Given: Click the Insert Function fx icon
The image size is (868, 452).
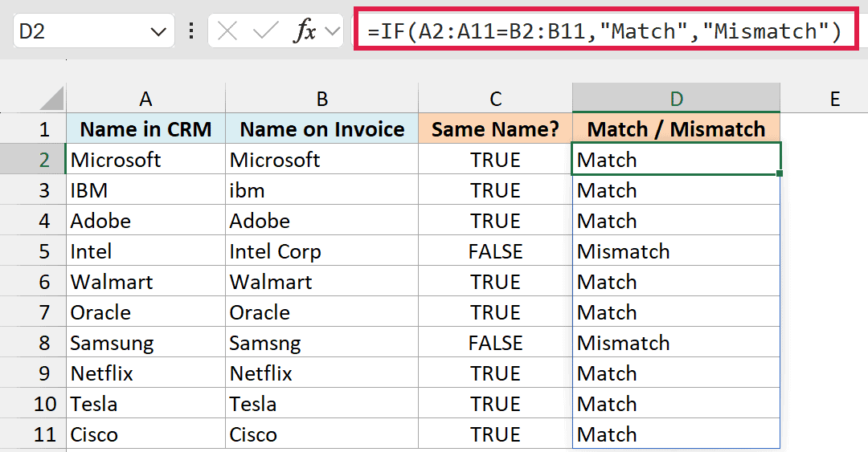Looking at the screenshot, I should click(x=305, y=31).
